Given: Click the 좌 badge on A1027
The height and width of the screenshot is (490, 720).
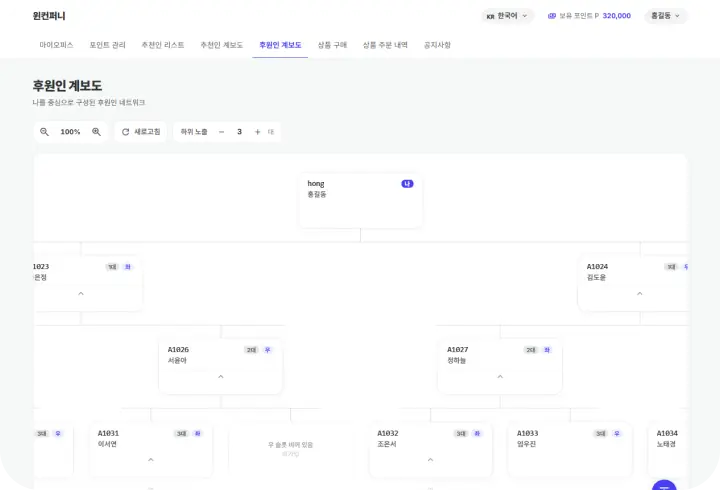Looking at the screenshot, I should coord(547,350).
